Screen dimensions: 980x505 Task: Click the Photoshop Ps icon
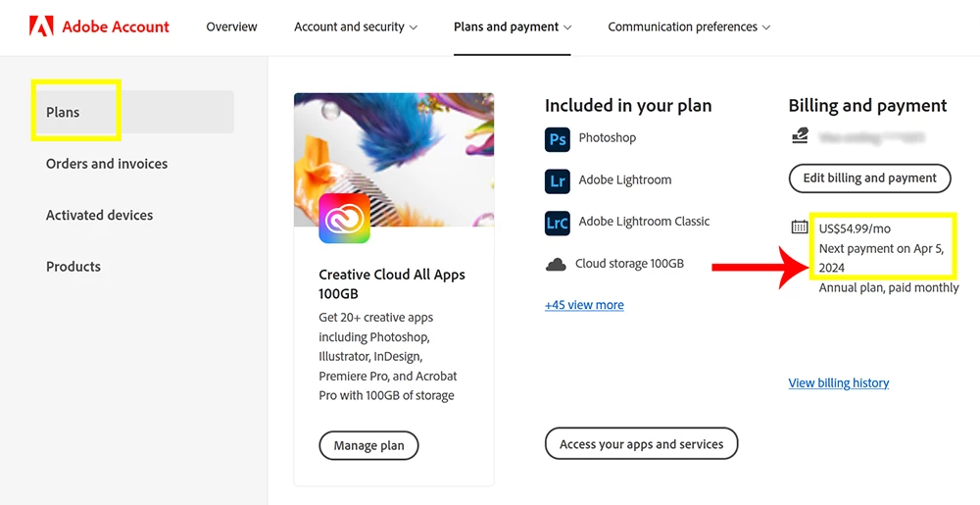click(557, 139)
